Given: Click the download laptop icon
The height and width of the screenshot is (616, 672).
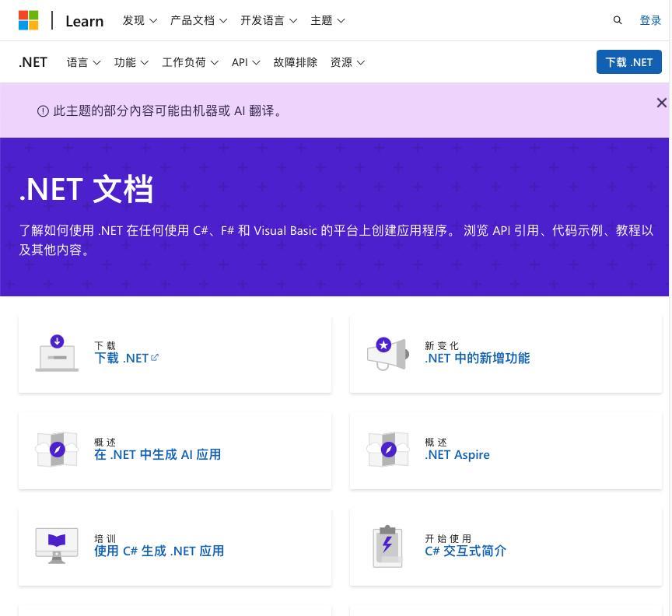Looking at the screenshot, I should [57, 353].
